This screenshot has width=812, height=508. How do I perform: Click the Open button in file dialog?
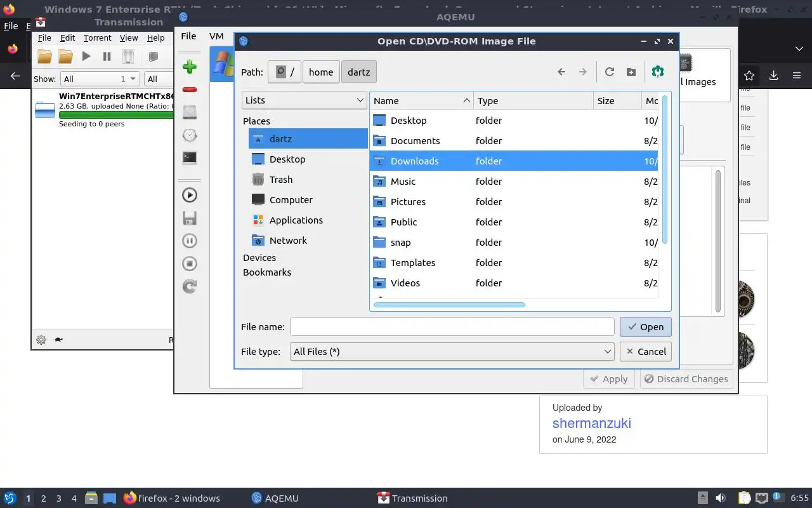645,326
